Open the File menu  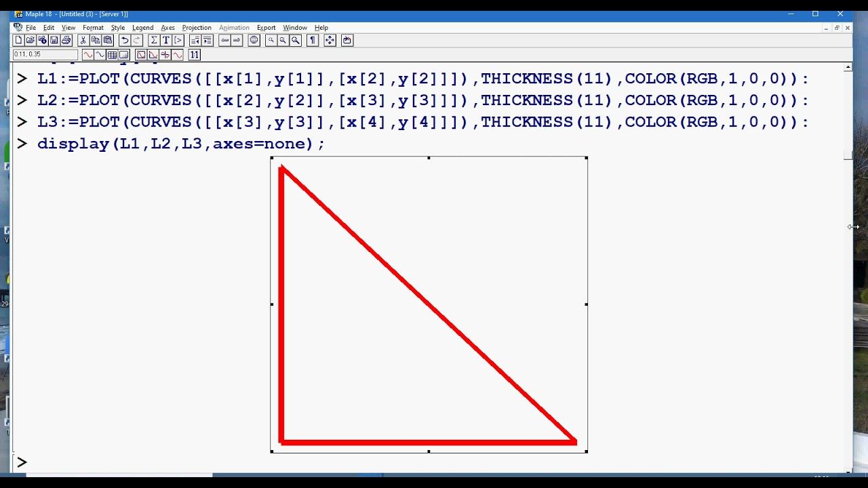tap(31, 28)
